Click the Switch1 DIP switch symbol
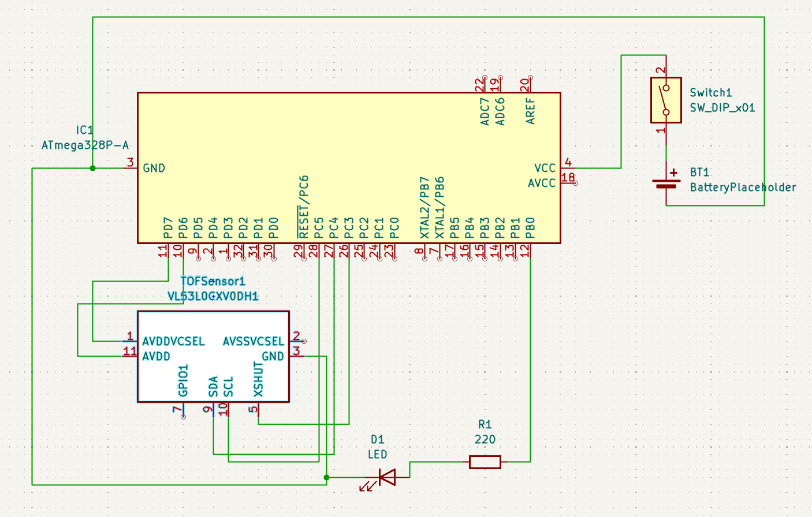 tap(665, 99)
